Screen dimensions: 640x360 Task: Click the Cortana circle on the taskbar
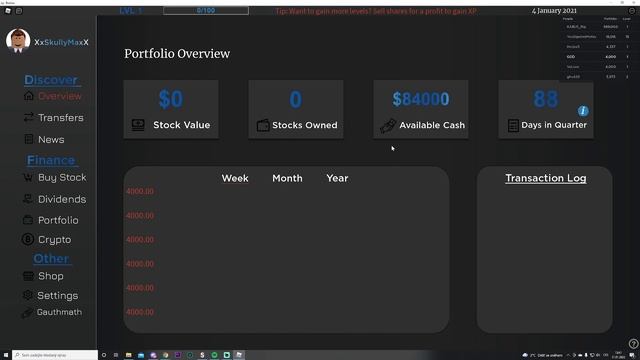point(104,355)
